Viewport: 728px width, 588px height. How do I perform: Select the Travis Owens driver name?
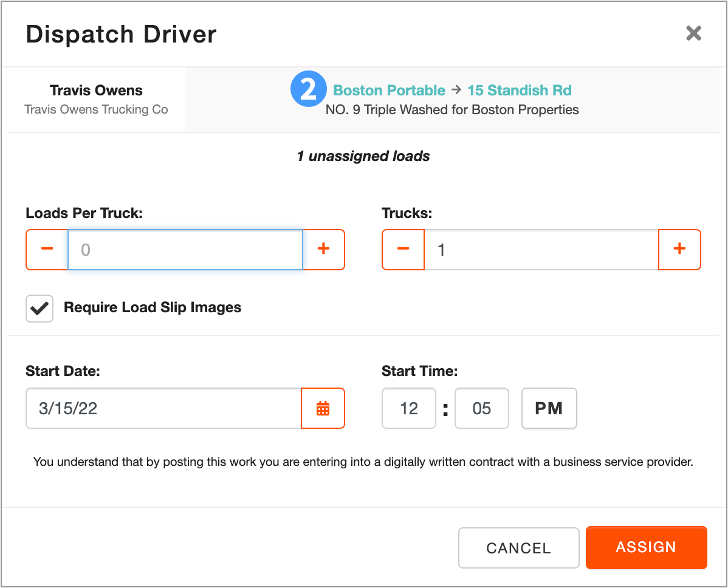click(x=96, y=90)
